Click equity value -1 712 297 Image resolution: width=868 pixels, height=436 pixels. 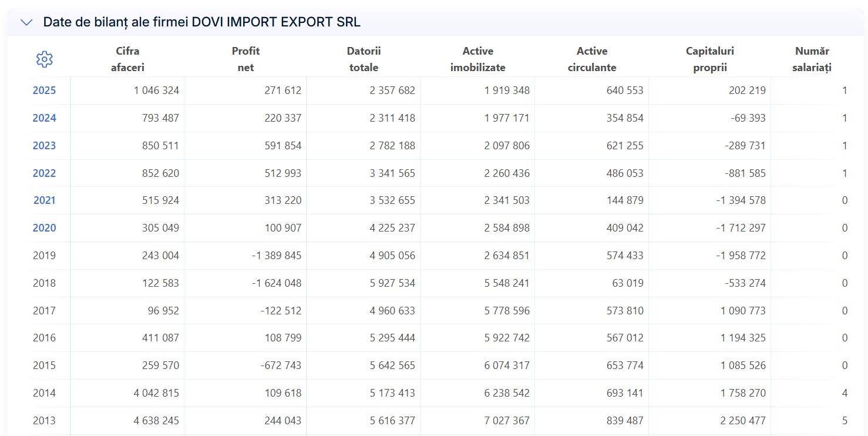point(741,228)
